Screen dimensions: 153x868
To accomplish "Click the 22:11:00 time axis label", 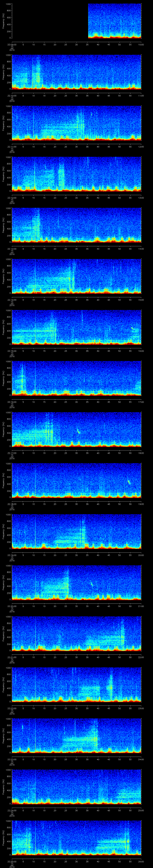I will click(x=12, y=146).
